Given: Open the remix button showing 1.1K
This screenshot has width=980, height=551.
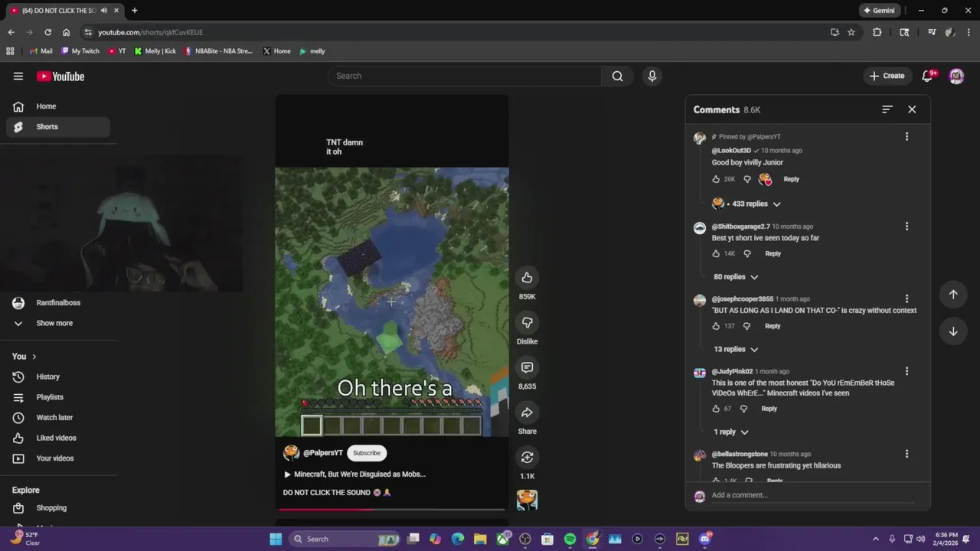Looking at the screenshot, I should pos(527,457).
